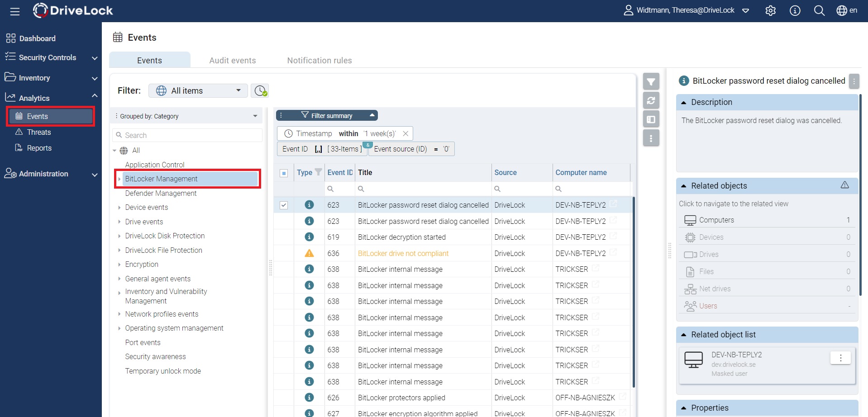The image size is (868, 417).
Task: Open the user account icon
Action: point(628,10)
